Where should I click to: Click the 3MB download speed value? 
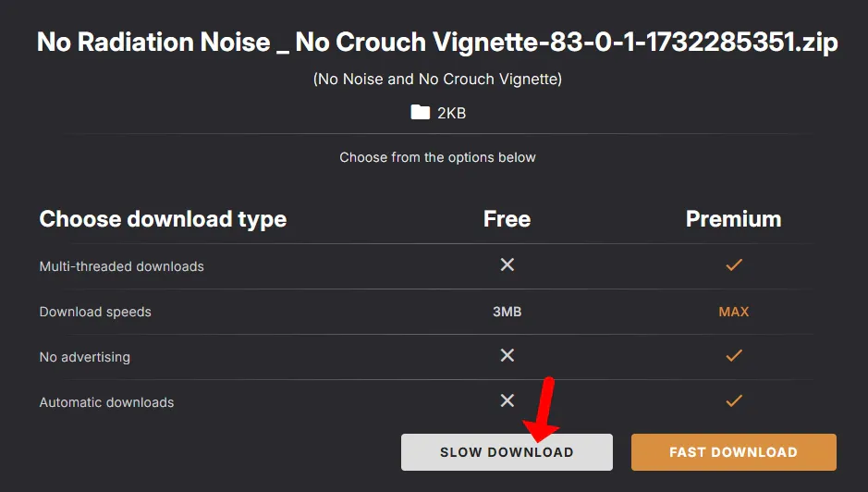tap(507, 312)
